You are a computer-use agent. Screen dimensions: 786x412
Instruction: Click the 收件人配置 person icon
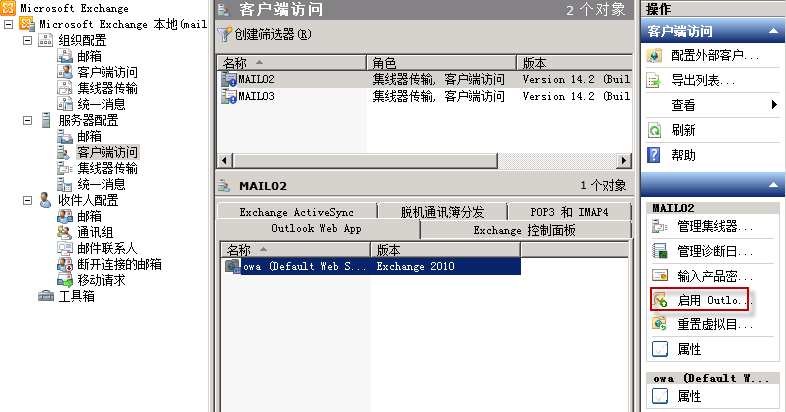coord(46,200)
